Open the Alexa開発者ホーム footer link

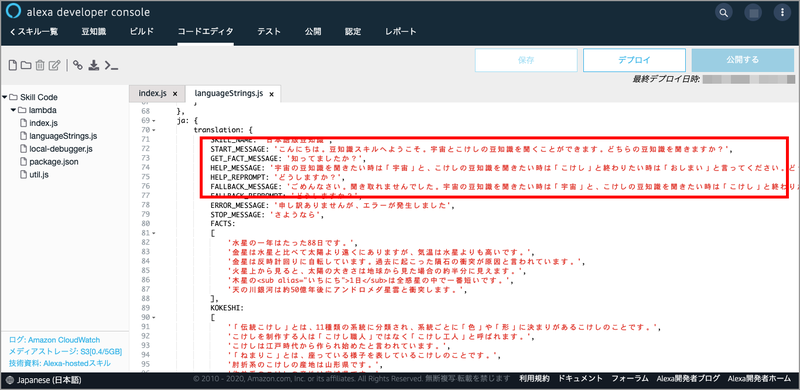[759, 379]
